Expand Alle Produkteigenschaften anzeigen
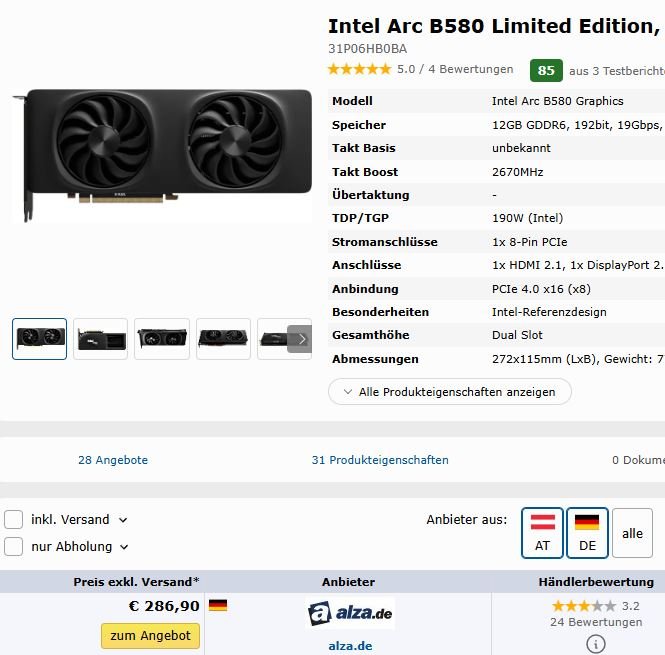 (450, 392)
